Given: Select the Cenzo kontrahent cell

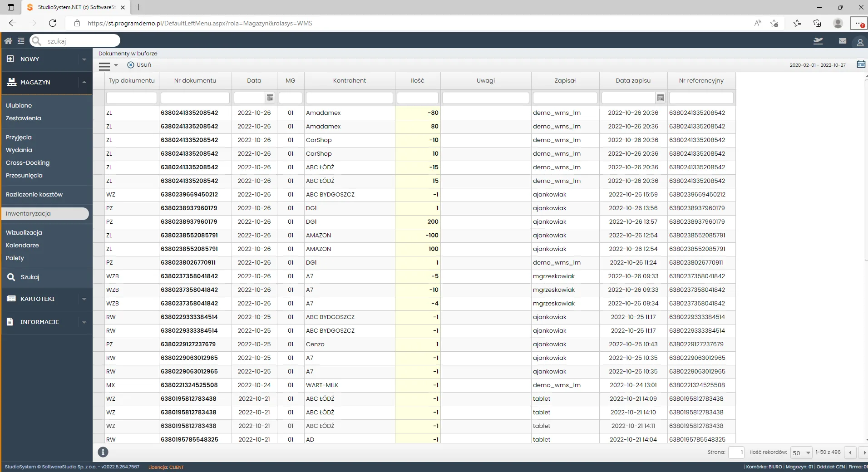Looking at the screenshot, I should tap(350, 344).
